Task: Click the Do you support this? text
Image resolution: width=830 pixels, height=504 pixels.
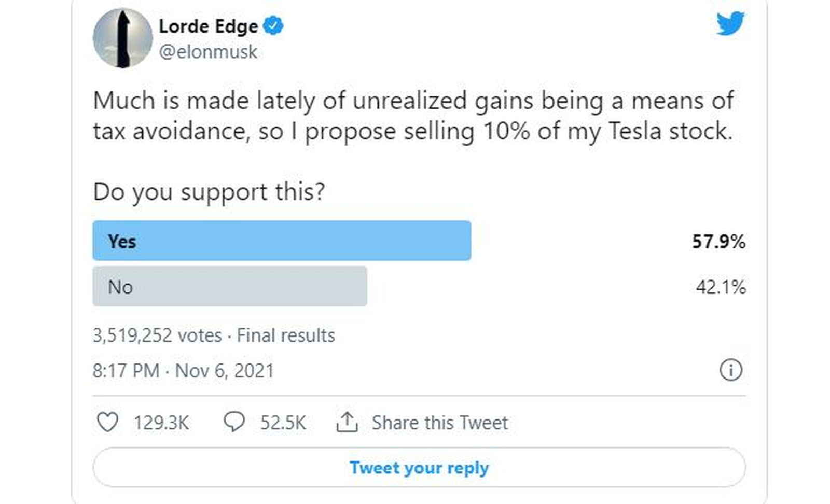Action: (209, 192)
